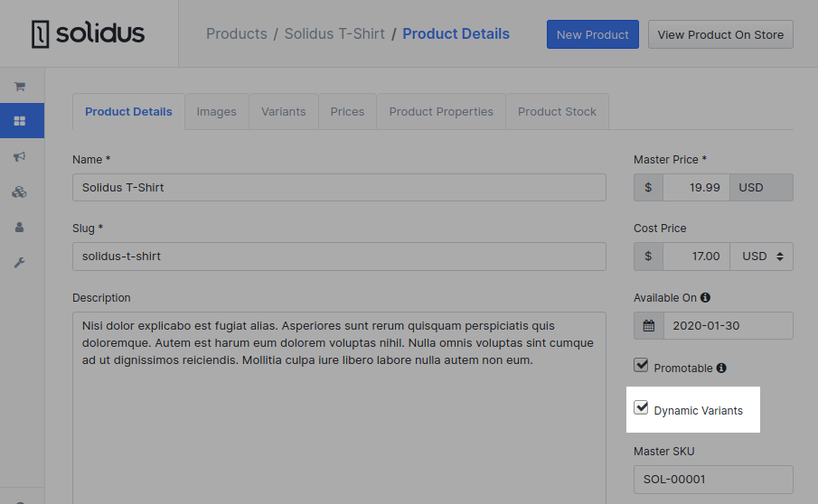Screen dimensions: 818x504
Task: Open Settings via the wrench sidebar icon
Action: 19,262
